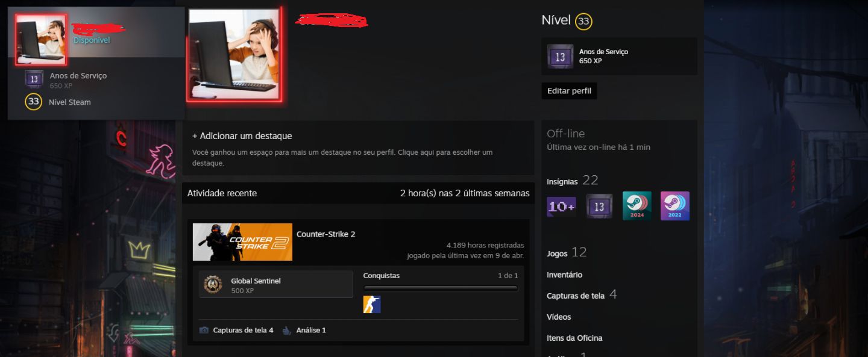
Task: Open Itens da Oficina
Action: [x=574, y=338]
